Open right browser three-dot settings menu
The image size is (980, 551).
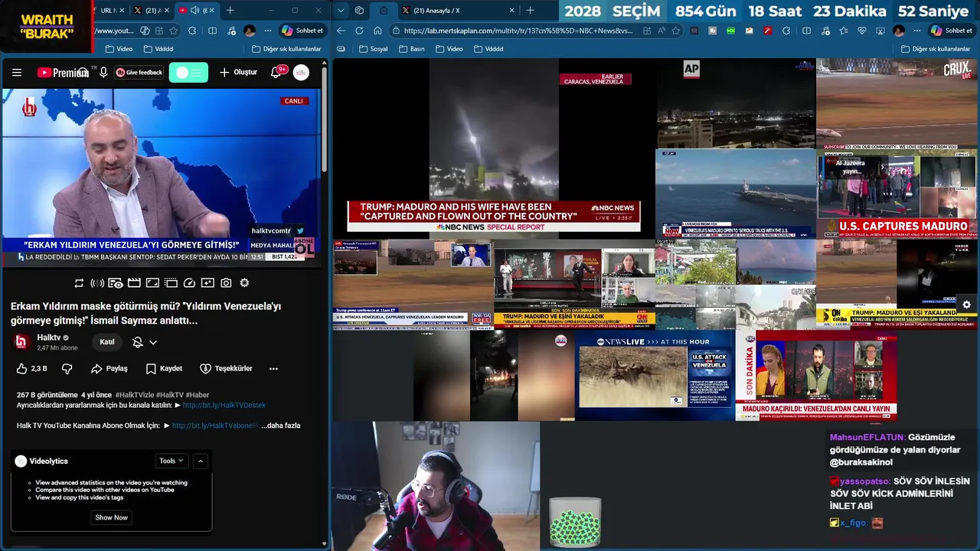[916, 31]
